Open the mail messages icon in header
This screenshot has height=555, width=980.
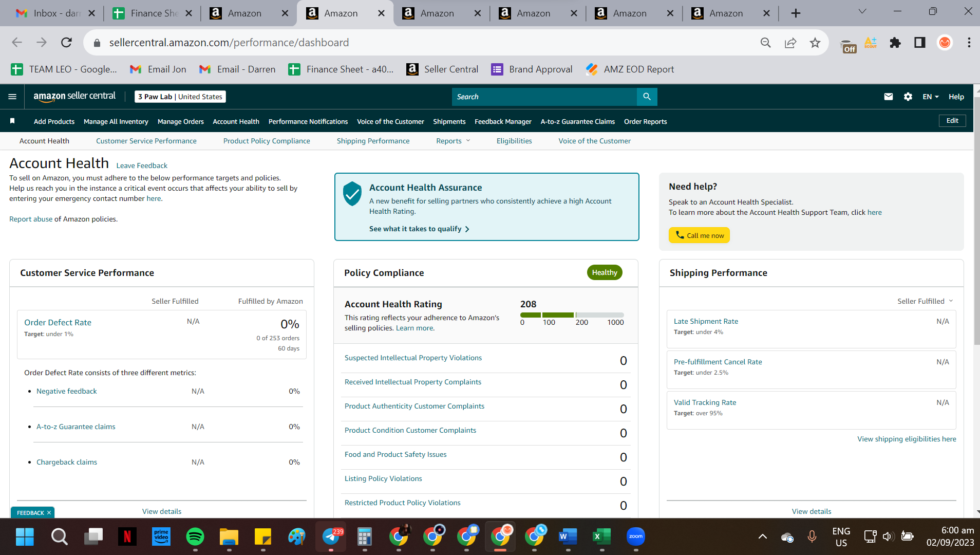[x=888, y=97]
